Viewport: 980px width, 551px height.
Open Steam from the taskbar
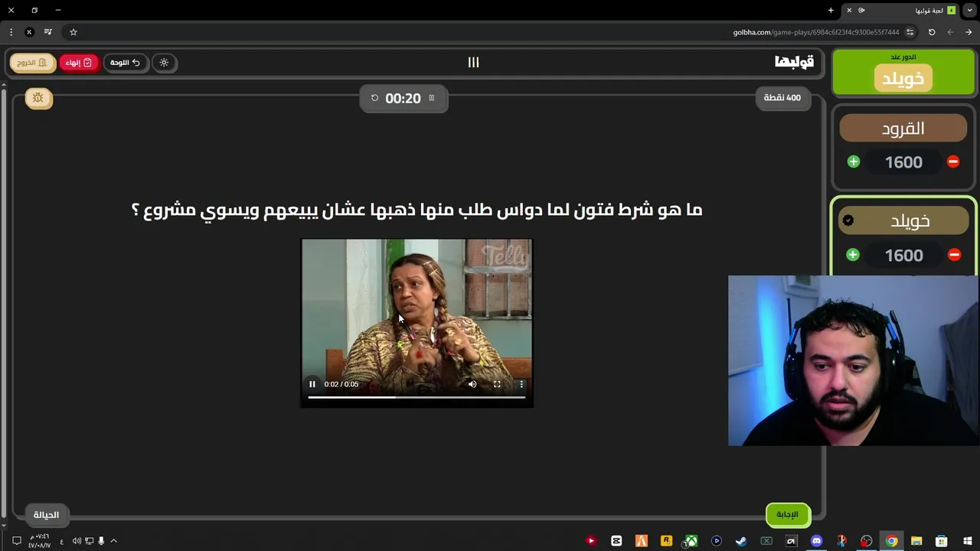pos(741,541)
